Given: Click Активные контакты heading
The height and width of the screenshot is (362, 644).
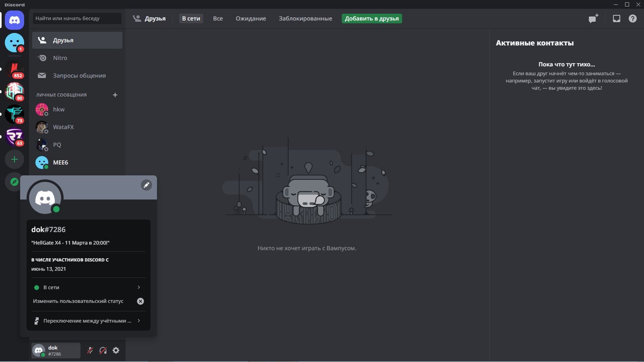Looking at the screenshot, I should (x=535, y=43).
